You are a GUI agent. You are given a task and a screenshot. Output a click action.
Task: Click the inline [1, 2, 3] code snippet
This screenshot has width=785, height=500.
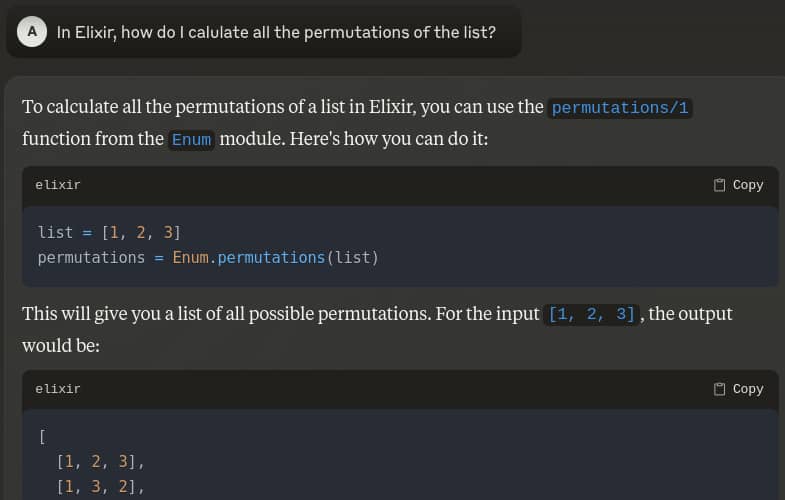click(592, 315)
